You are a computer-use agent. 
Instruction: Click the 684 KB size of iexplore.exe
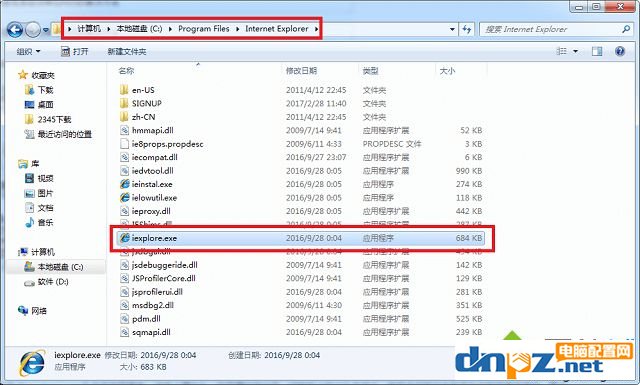[469, 238]
